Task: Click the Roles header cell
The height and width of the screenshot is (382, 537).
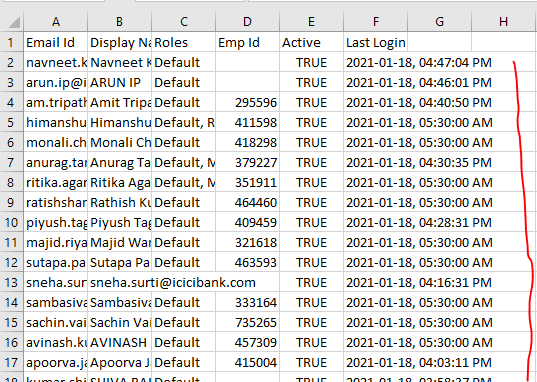Action: pyautogui.click(x=183, y=42)
